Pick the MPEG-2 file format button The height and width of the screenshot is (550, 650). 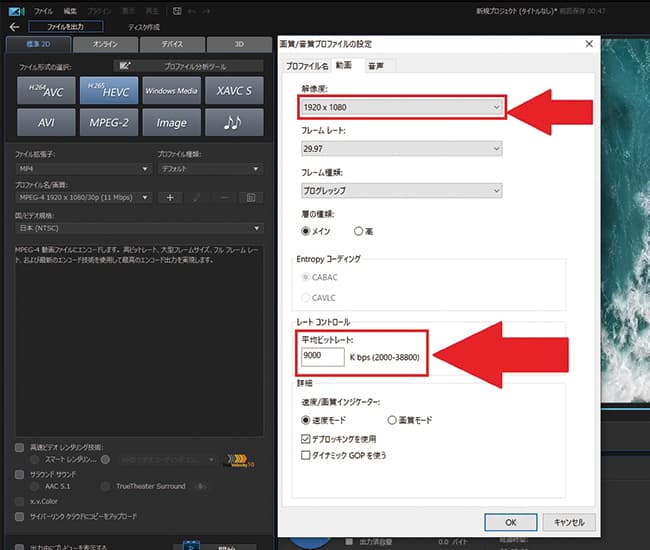click(x=109, y=122)
